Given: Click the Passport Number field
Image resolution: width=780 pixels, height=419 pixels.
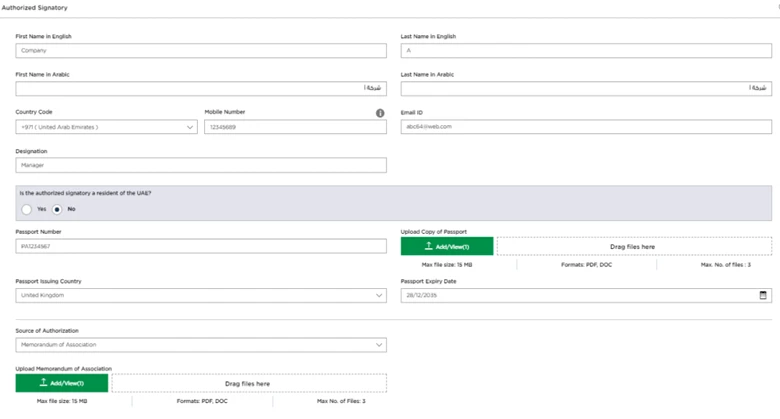Looking at the screenshot, I should click(x=200, y=246).
